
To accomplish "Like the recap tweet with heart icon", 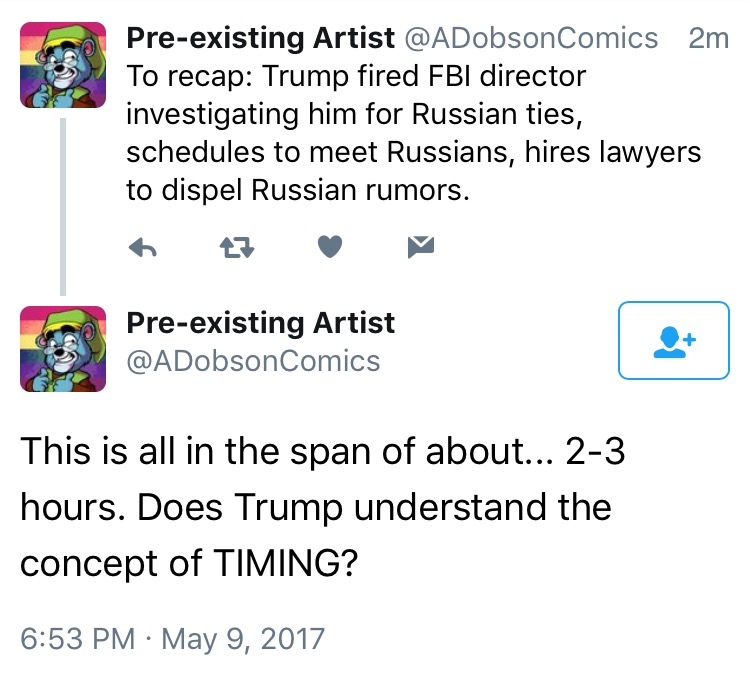I will pyautogui.click(x=330, y=247).
